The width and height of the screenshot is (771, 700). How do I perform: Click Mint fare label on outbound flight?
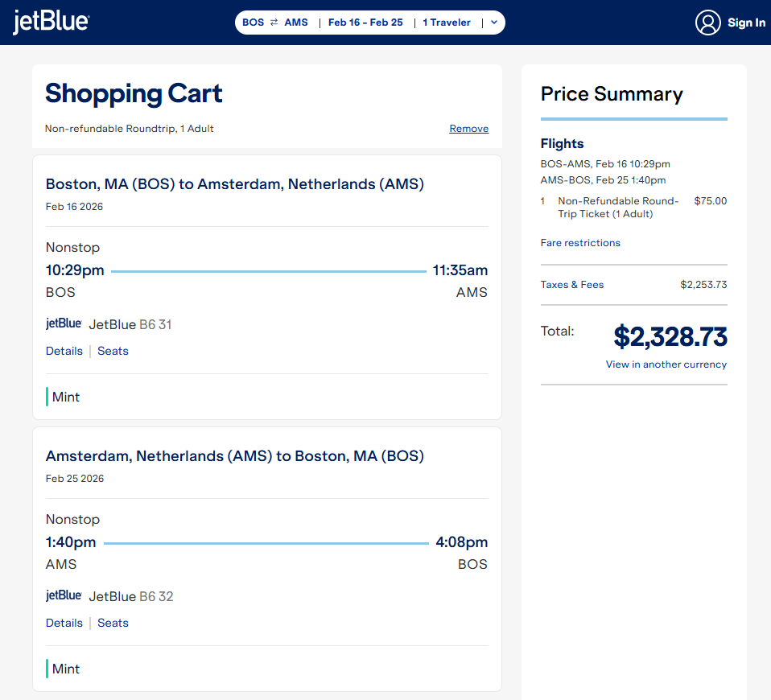[x=65, y=397]
